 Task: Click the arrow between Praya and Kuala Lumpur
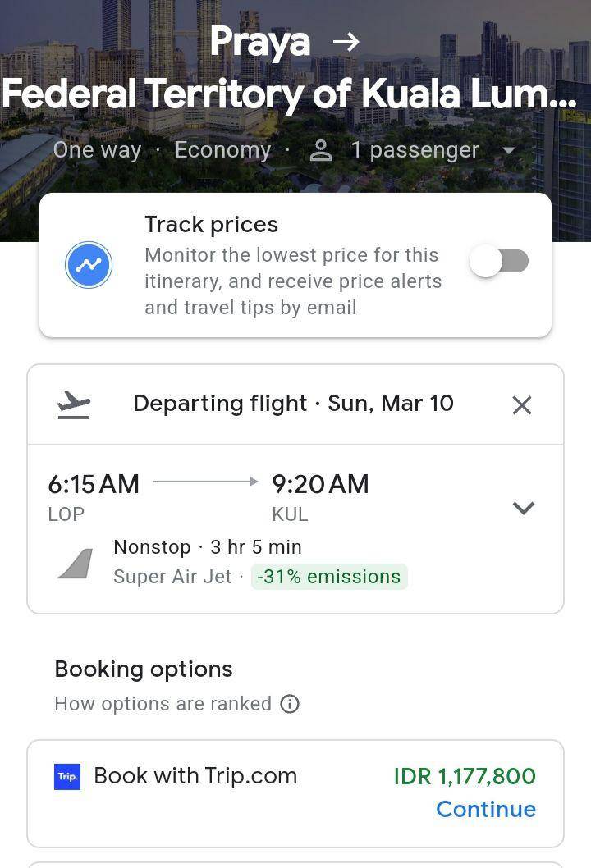(346, 42)
